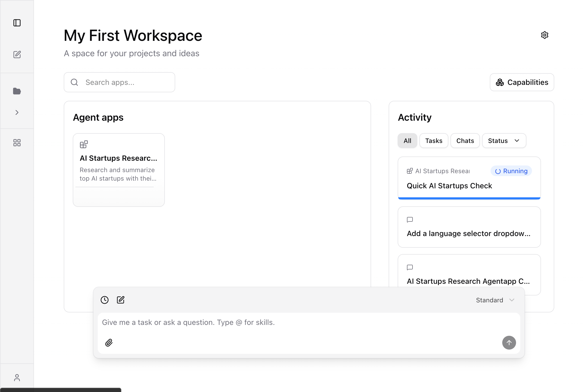Switch to the Tasks filter tab
Viewport: 584px width, 392px height.
[x=434, y=141]
